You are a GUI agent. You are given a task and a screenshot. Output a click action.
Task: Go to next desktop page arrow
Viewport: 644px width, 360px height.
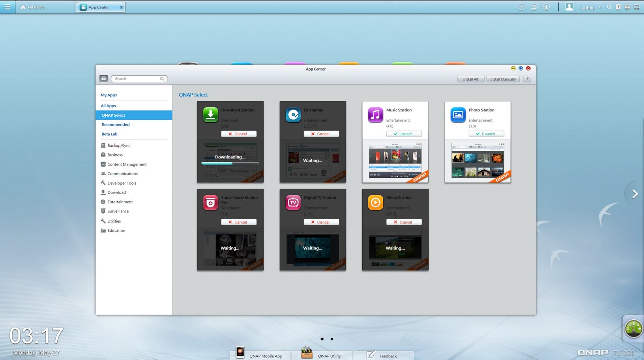click(635, 194)
